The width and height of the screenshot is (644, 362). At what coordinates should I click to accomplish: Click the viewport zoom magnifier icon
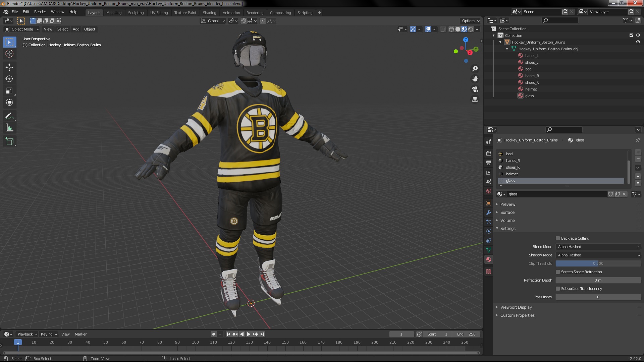[x=475, y=69]
